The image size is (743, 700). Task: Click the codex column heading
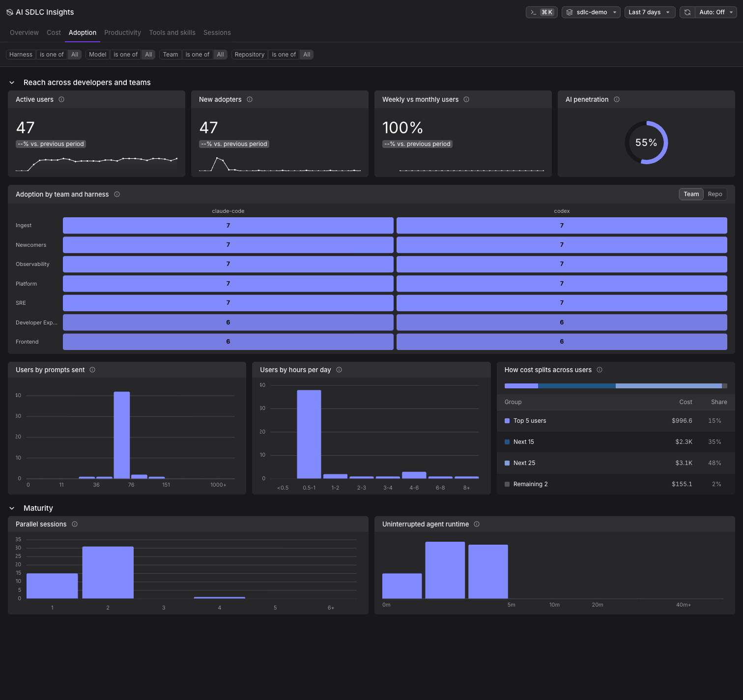tap(562, 211)
